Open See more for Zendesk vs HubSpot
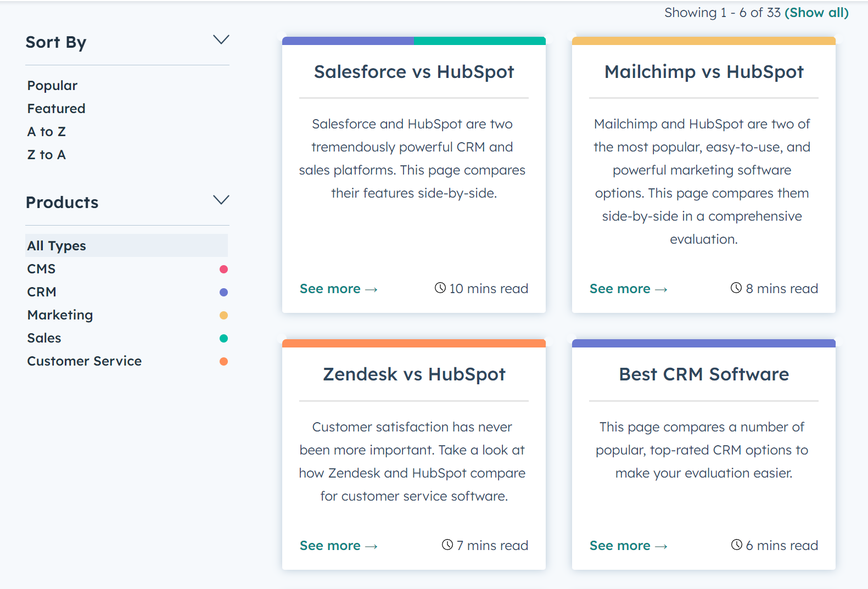The height and width of the screenshot is (589, 868). pos(338,546)
